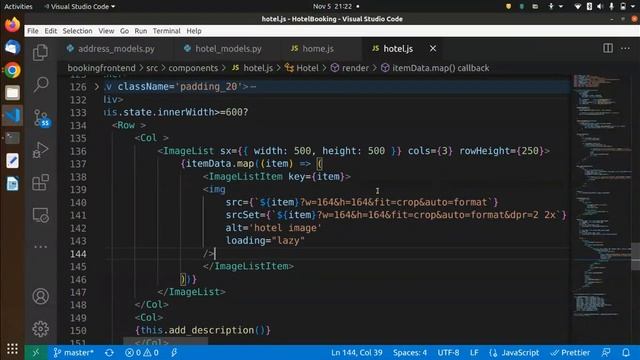The height and width of the screenshot is (360, 640).
Task: Click Ln 144, Col 39 indicator
Action: (357, 352)
